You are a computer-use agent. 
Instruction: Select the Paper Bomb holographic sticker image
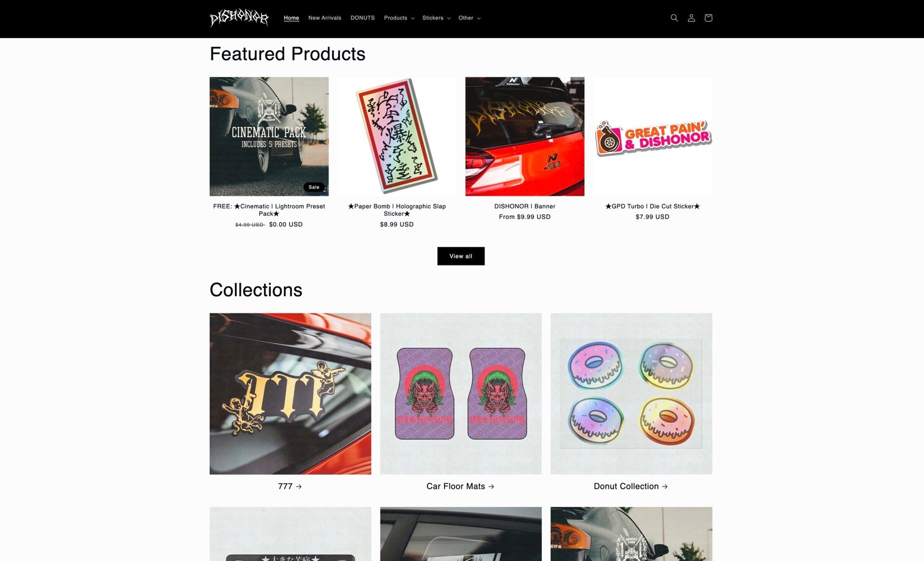397,137
